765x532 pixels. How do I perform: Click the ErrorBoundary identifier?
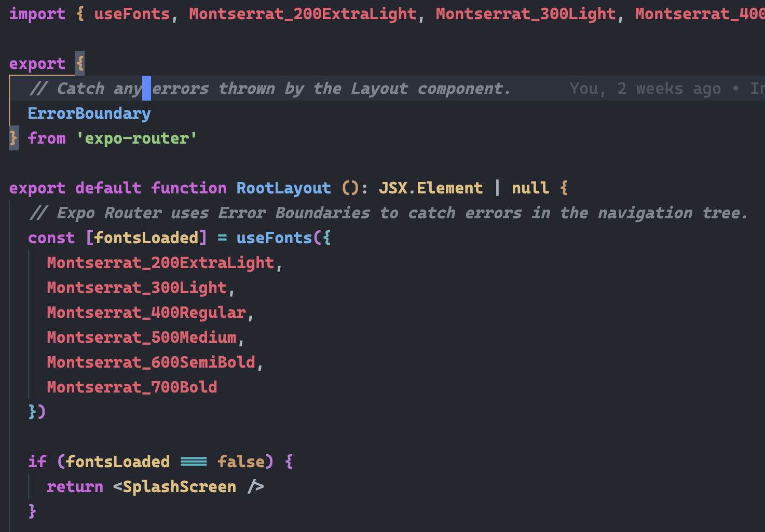point(89,114)
